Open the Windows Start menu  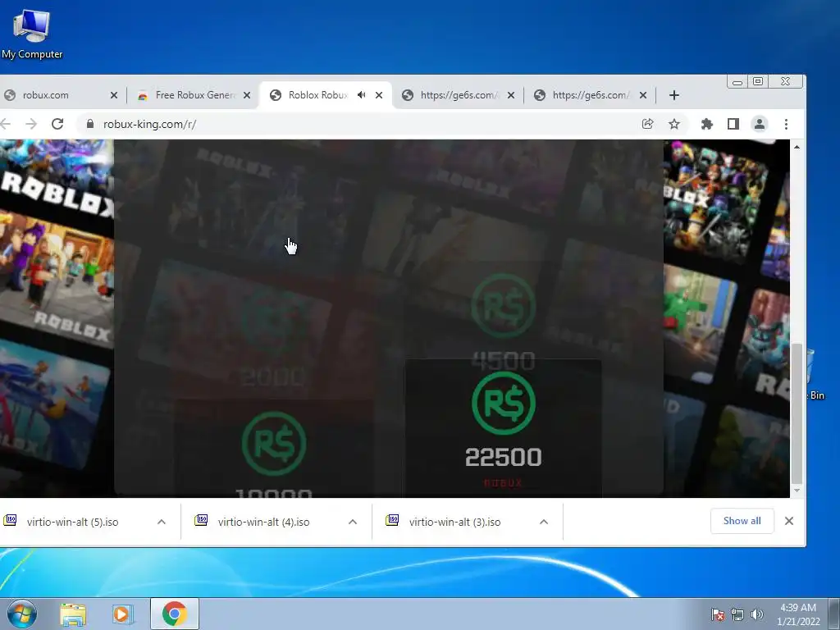pyautogui.click(x=22, y=614)
